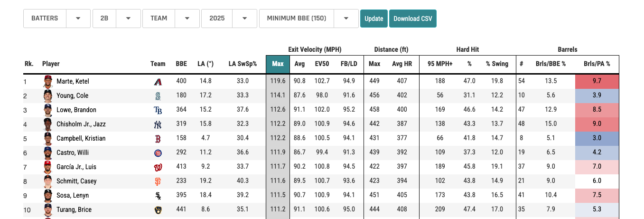Image resolution: width=644 pixels, height=219 pixels.
Task: Click the Arizona Diamondbacks team logo
Action: tap(158, 82)
